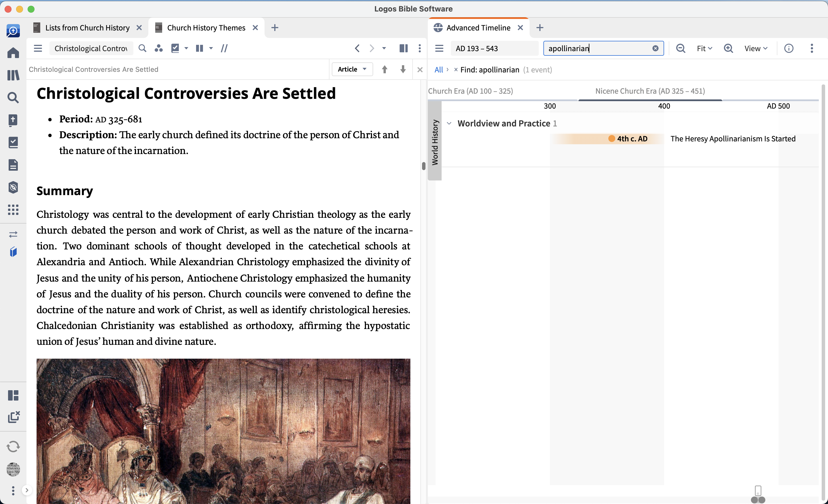This screenshot has width=828, height=504.
Task: Collapse the Worldview and Practice section
Action: [x=449, y=123]
